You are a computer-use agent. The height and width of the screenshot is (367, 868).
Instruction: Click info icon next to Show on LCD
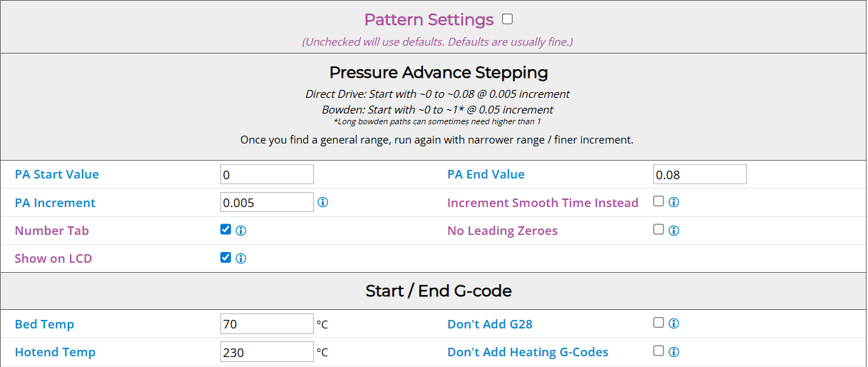coord(241,258)
